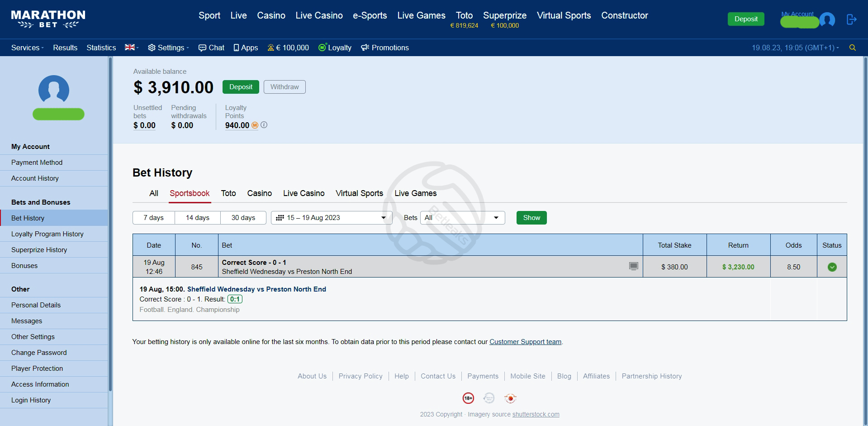Open the user avatar icon in header
Image resolution: width=868 pixels, height=426 pixels.
(827, 20)
